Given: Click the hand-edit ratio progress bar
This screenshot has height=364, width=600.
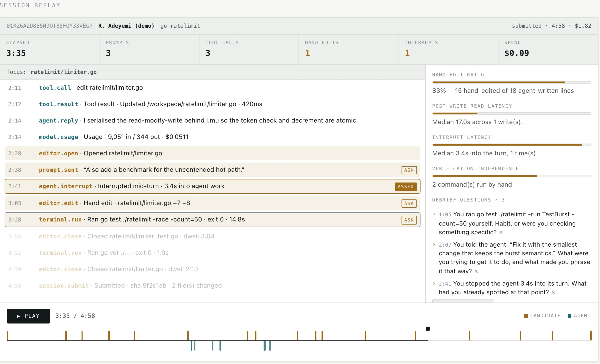Looking at the screenshot, I should point(512,82).
